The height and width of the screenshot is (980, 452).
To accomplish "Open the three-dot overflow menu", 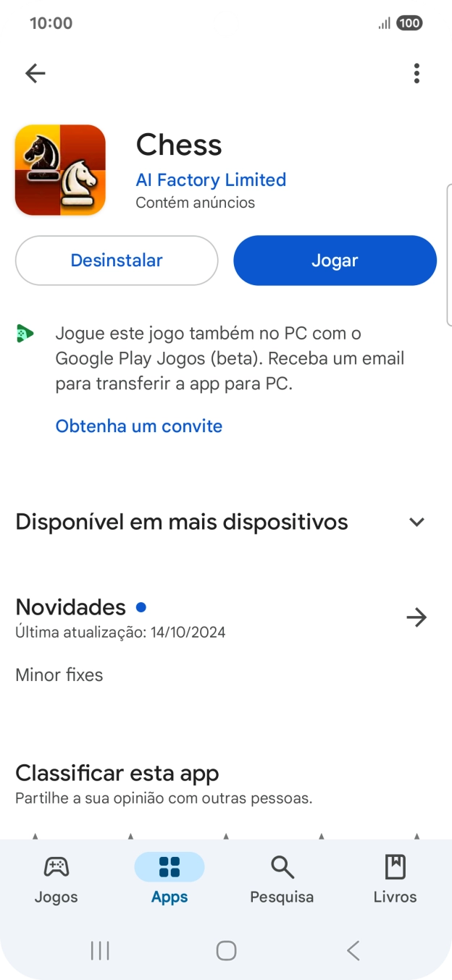I will pos(417,73).
